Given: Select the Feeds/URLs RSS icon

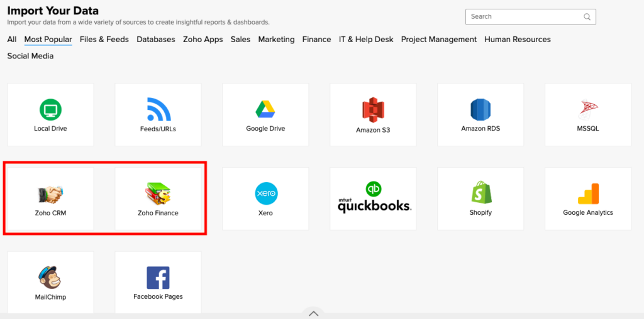Looking at the screenshot, I should 158,109.
